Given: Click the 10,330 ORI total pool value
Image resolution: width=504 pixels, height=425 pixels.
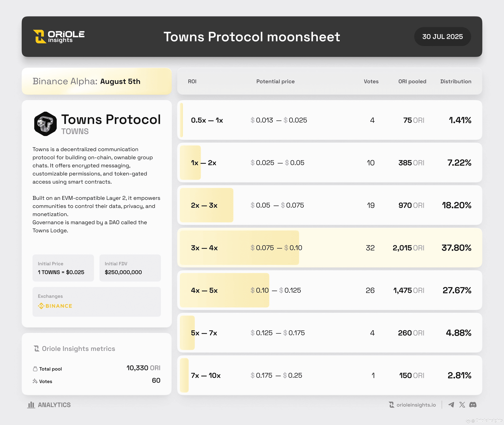Looking at the screenshot, I should pos(143,368).
